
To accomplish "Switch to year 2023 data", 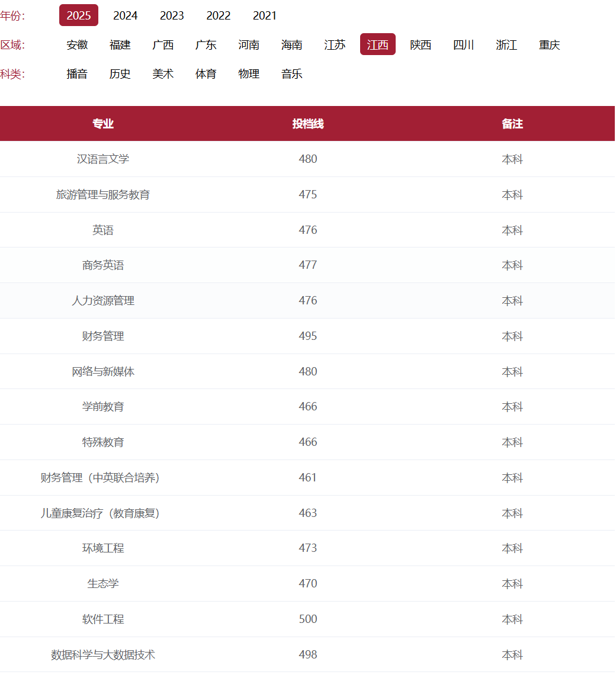I will coord(172,15).
